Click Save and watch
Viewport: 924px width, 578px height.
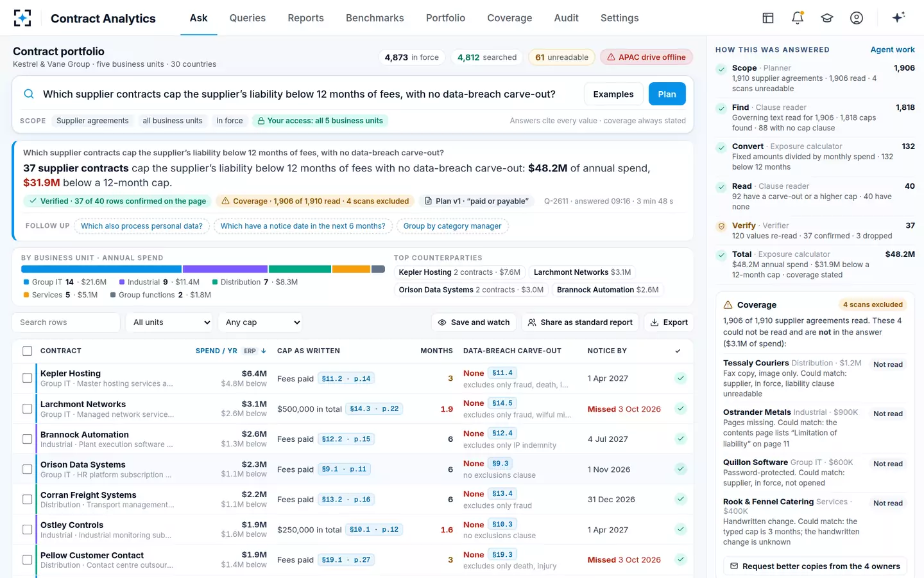474,322
